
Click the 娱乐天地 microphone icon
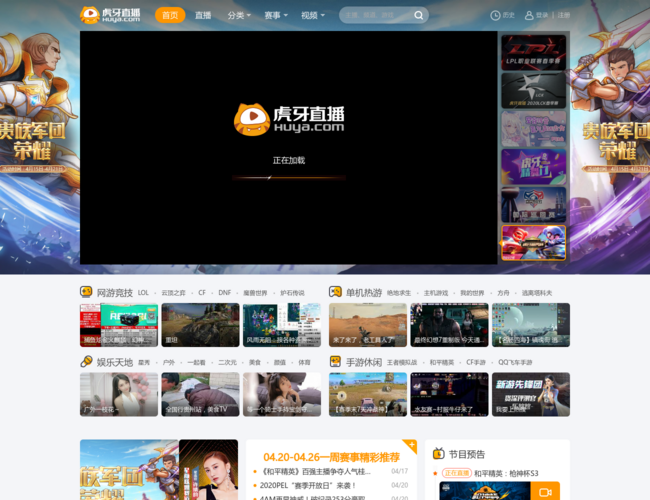[86, 362]
